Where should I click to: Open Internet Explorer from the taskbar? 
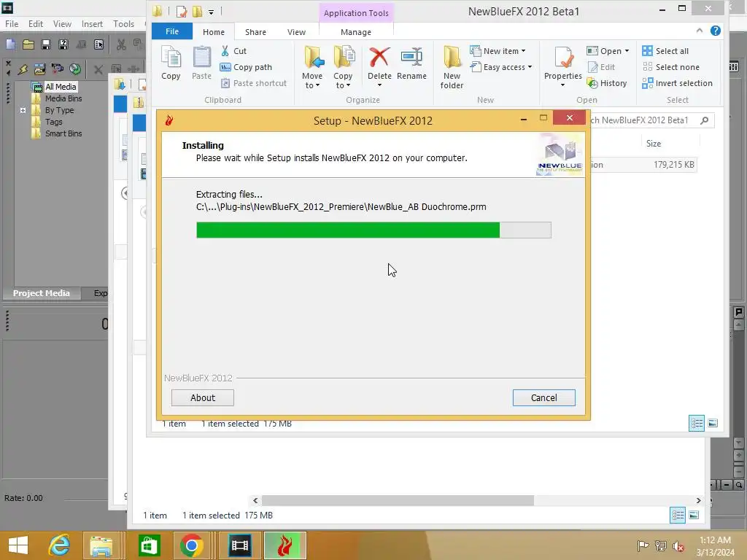click(59, 545)
